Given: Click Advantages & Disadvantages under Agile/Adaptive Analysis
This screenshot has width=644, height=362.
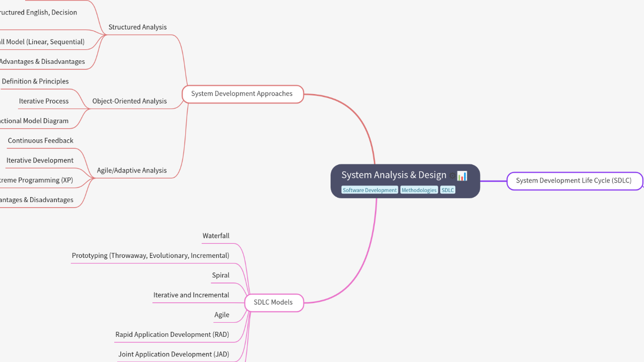Looking at the screenshot, I should (x=37, y=200).
